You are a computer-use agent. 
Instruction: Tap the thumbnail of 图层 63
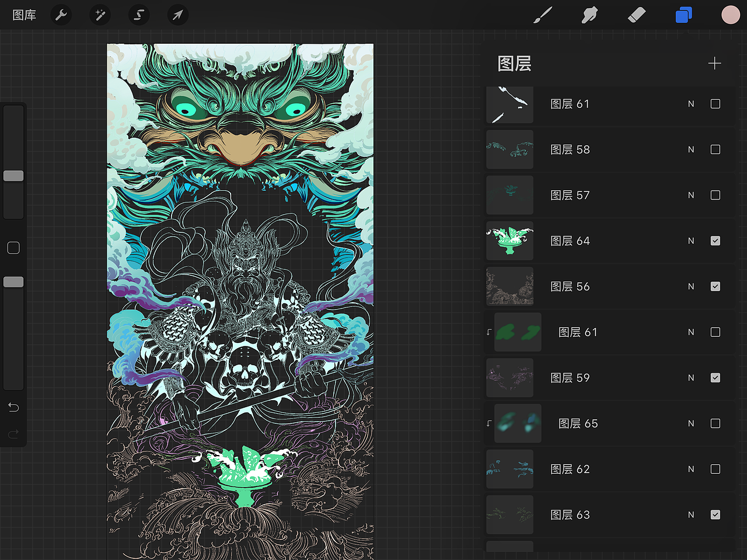[x=510, y=514]
